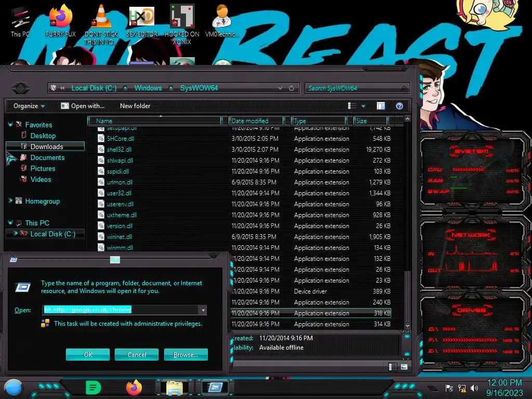
Task: Focus the Search SysWOW64 field
Action: click(357, 88)
